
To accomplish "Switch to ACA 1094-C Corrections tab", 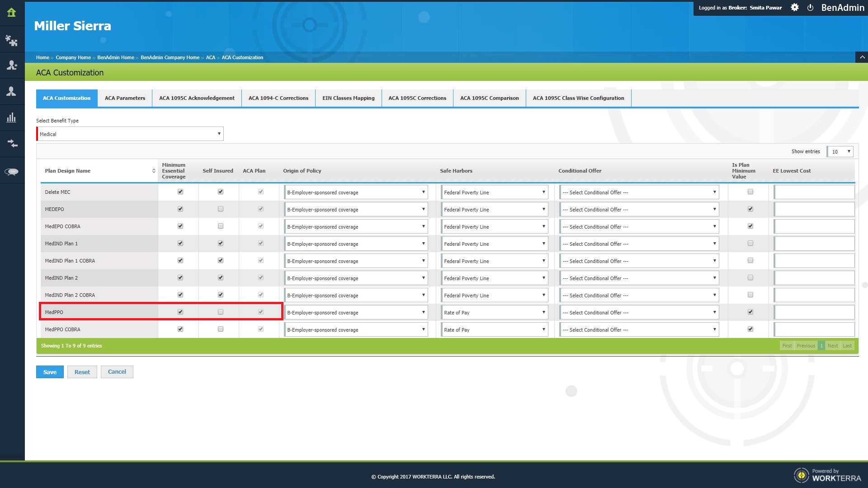I will point(278,98).
